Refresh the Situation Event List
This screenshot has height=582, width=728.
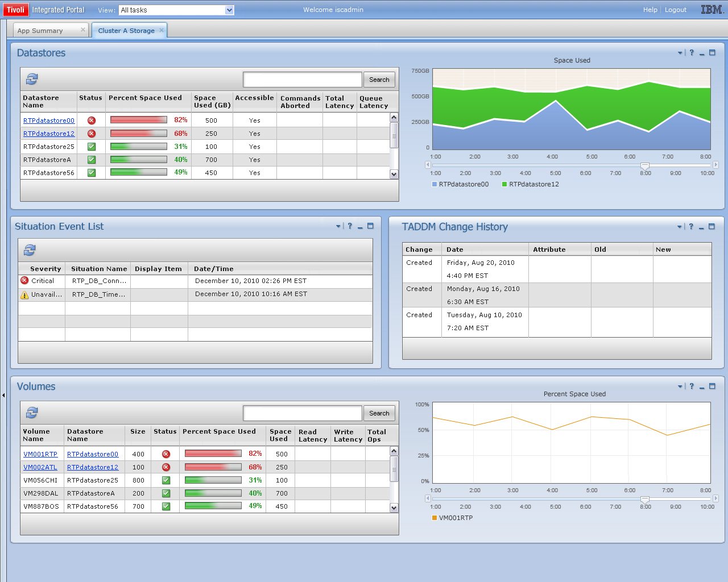coord(30,250)
